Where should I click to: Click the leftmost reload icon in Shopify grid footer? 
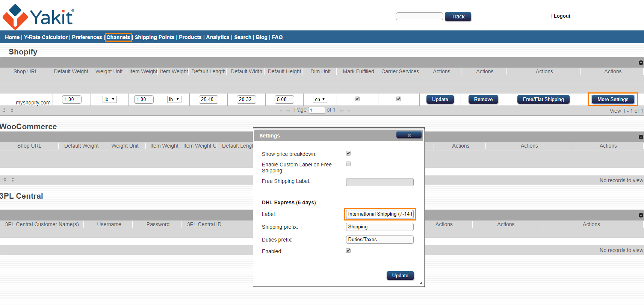click(5, 110)
